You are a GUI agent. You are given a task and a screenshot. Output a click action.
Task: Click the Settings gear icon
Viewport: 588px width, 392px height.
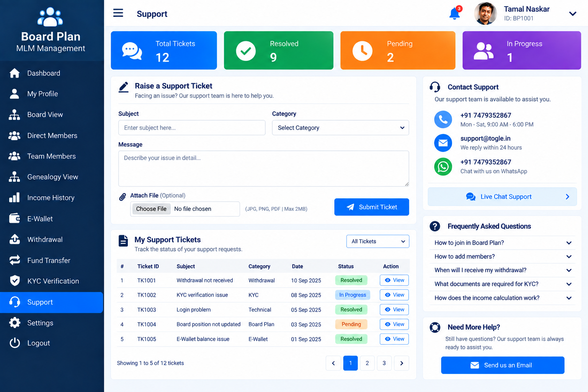pos(15,323)
